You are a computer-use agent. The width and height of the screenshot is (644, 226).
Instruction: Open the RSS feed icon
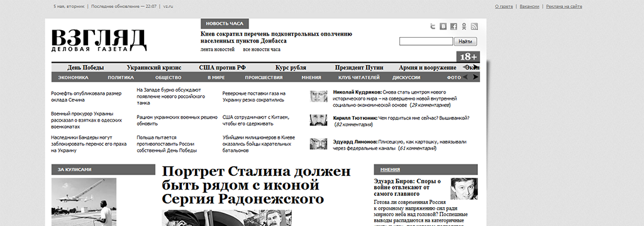(x=474, y=26)
